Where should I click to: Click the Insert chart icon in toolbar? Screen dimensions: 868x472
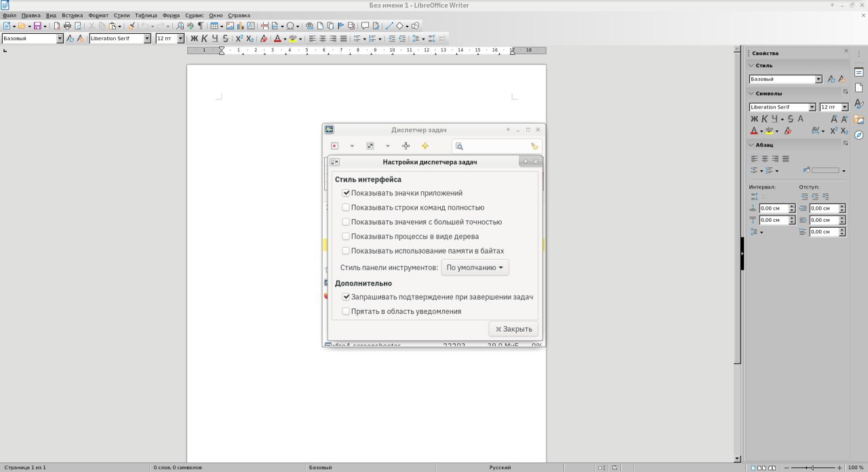[239, 26]
